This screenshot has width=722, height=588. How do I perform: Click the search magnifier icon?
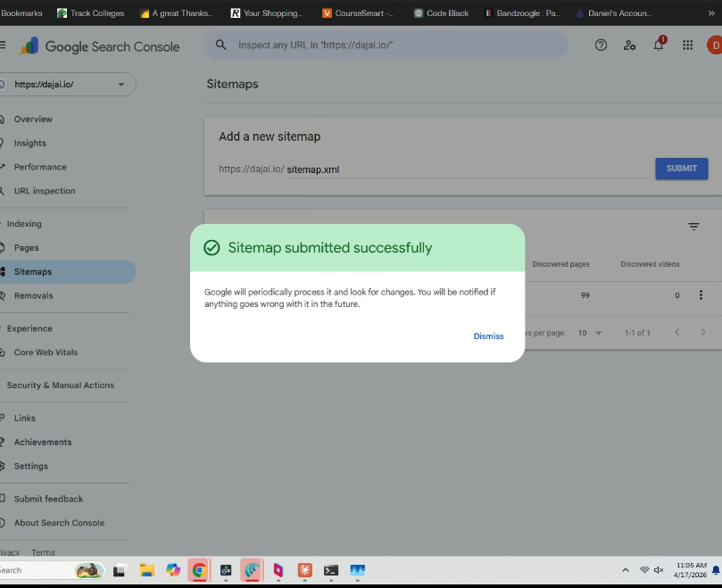[220, 46]
